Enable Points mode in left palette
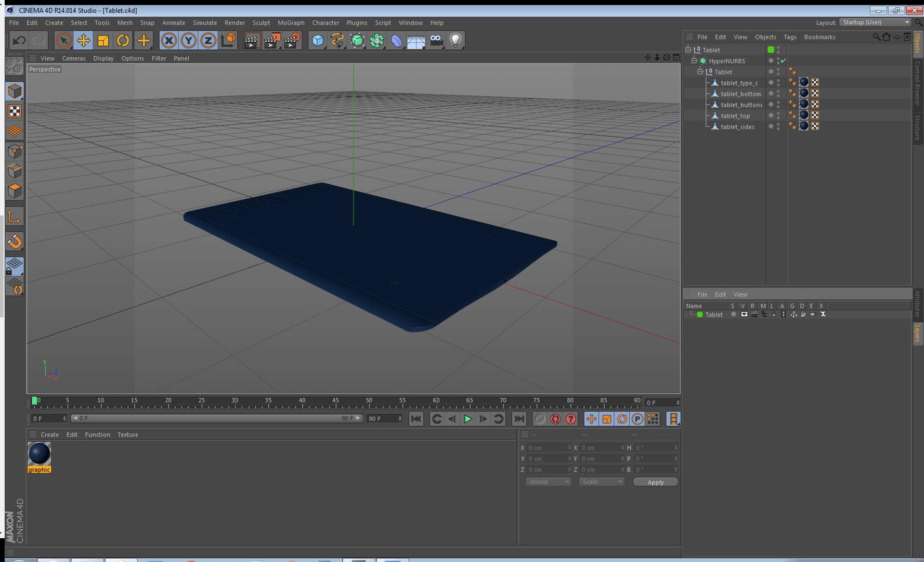This screenshot has width=924, height=562. [15, 151]
